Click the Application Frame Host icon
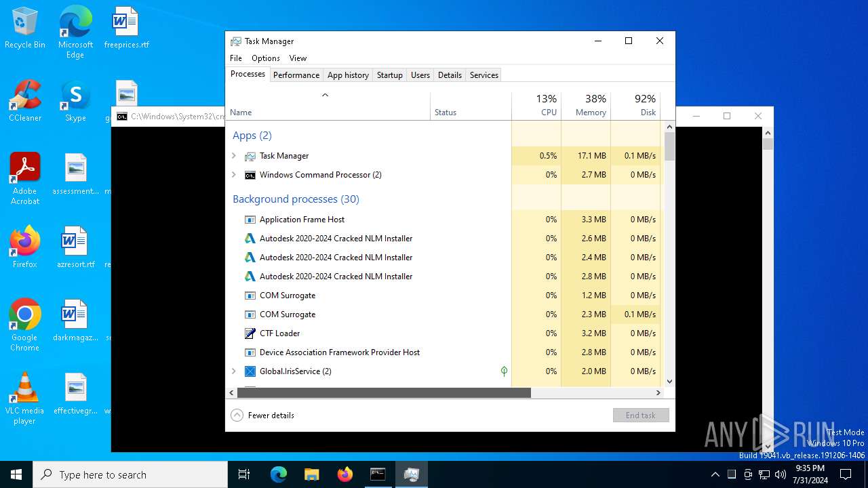Image resolution: width=868 pixels, height=488 pixels. click(250, 220)
